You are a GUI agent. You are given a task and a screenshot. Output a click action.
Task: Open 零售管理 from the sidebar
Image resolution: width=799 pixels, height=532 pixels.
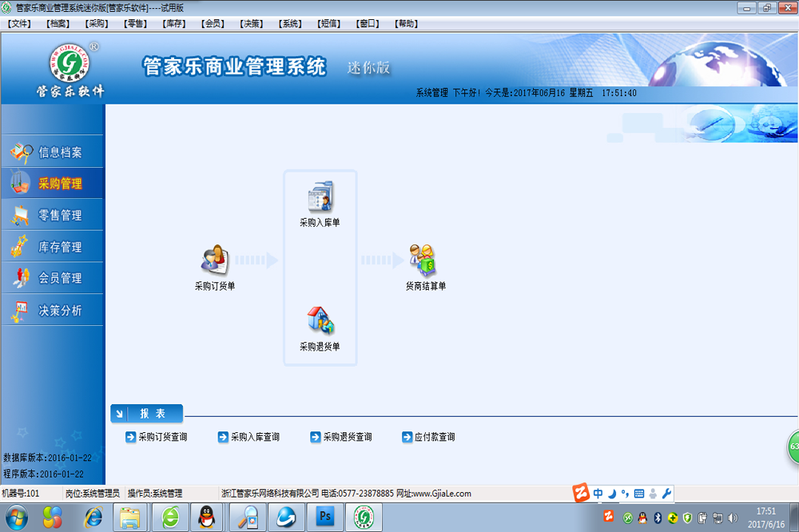53,215
